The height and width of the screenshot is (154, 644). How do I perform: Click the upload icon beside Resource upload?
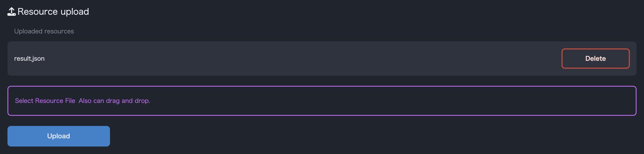tap(11, 12)
